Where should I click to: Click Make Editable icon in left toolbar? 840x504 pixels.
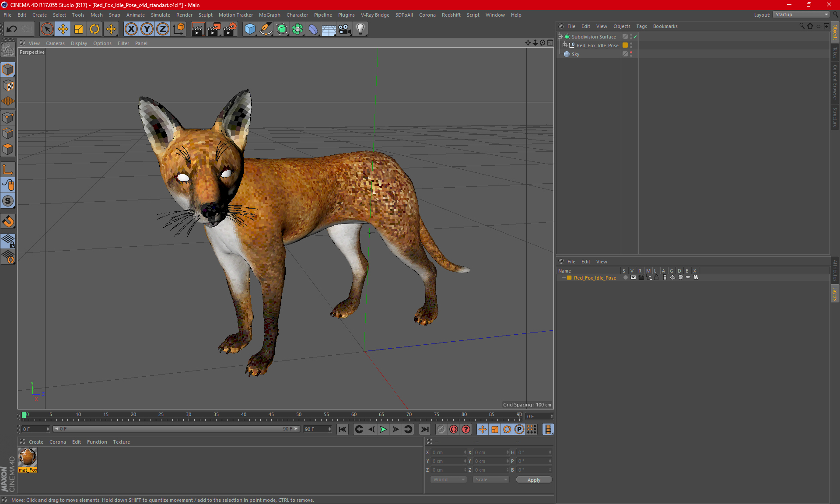[x=8, y=49]
